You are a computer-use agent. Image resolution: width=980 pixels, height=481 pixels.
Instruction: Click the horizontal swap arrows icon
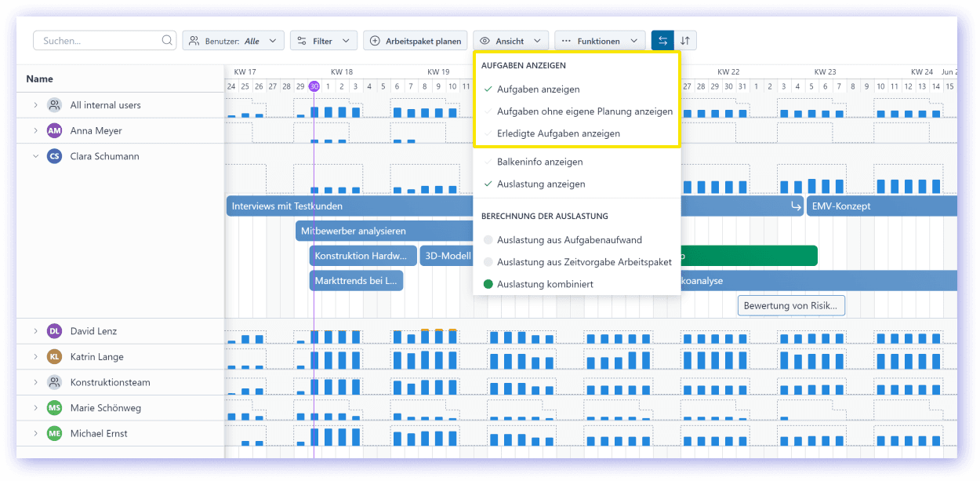[662, 41]
